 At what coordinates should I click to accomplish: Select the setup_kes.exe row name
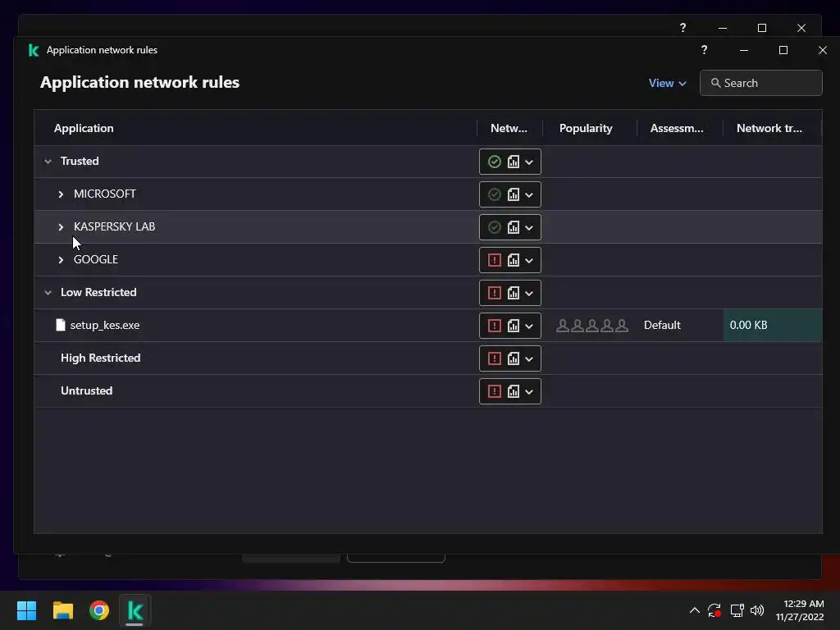coord(105,325)
